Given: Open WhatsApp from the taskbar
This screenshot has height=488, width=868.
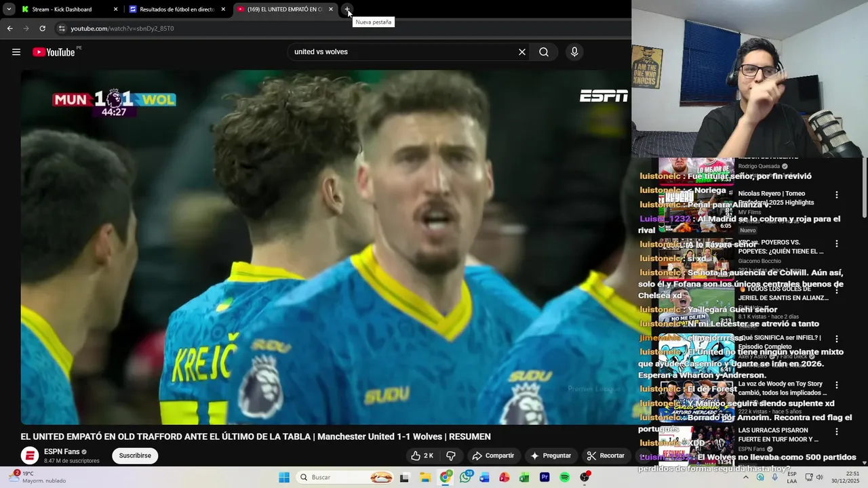Looking at the screenshot, I should [465, 477].
